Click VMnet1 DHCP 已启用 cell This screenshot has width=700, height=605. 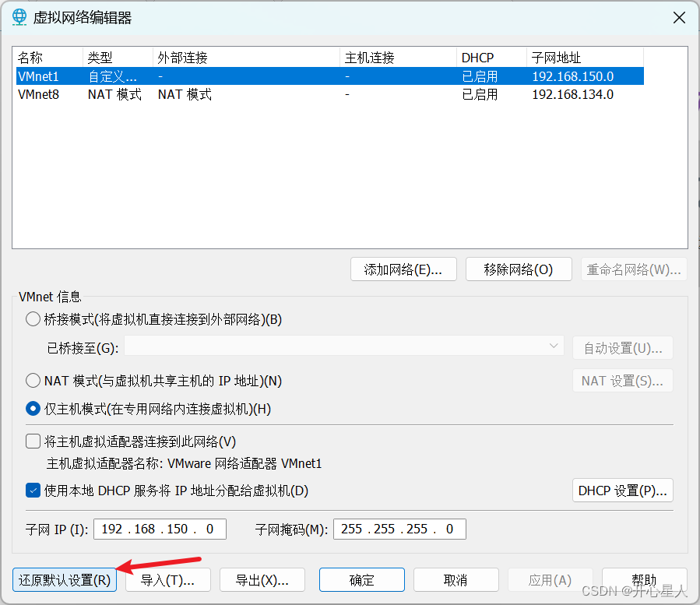(x=480, y=76)
